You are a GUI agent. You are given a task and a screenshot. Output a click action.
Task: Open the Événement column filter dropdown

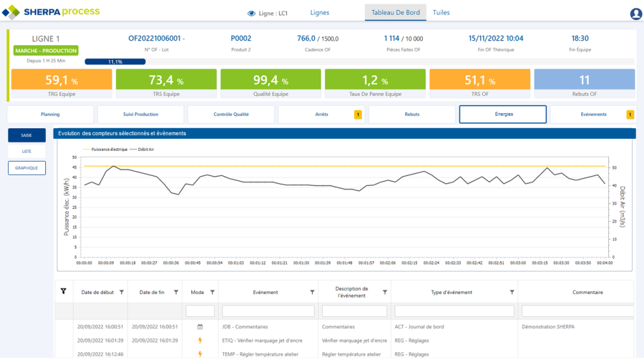tap(312, 292)
